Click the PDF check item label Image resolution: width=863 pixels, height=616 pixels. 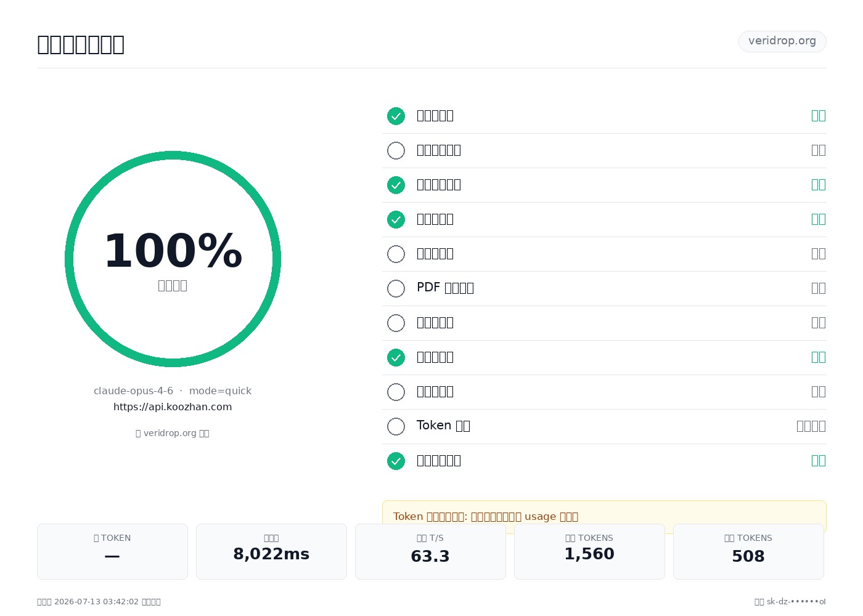[x=445, y=288]
